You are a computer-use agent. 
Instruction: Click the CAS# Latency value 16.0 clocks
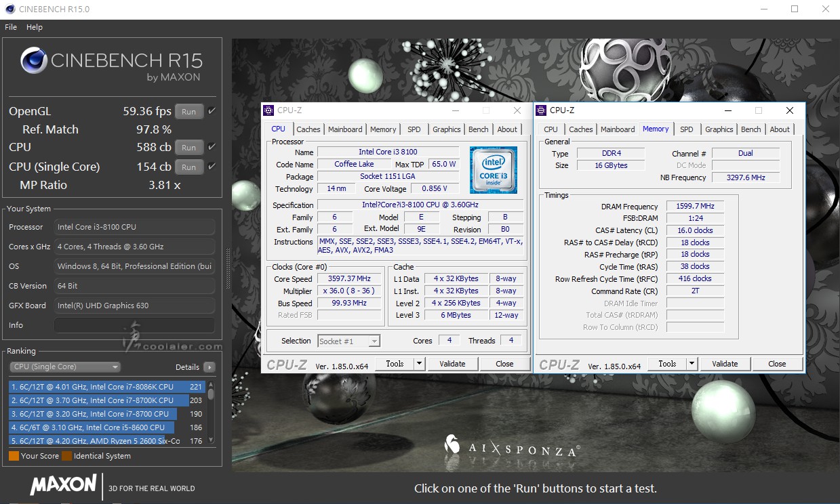point(695,230)
